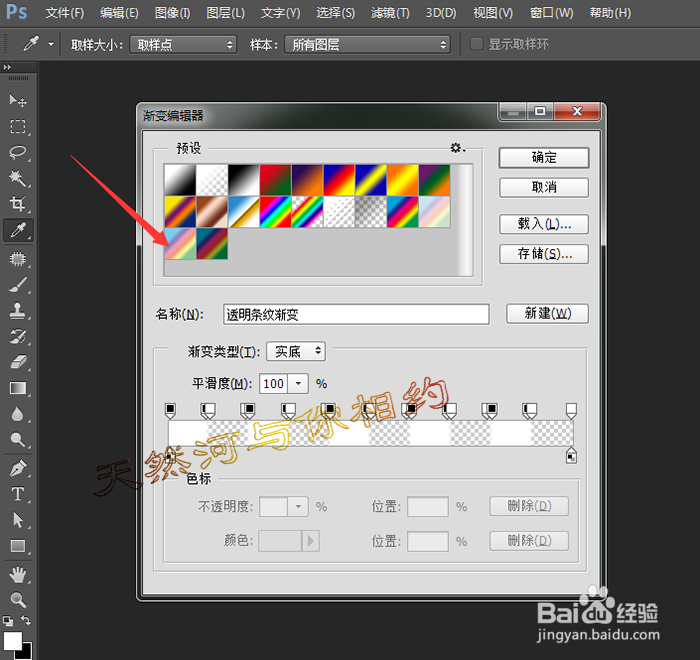Open the 滤镜(T) menu
700x660 pixels.
pyautogui.click(x=390, y=13)
